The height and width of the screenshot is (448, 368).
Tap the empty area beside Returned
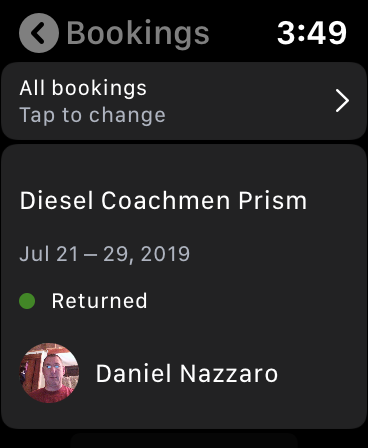click(257, 301)
